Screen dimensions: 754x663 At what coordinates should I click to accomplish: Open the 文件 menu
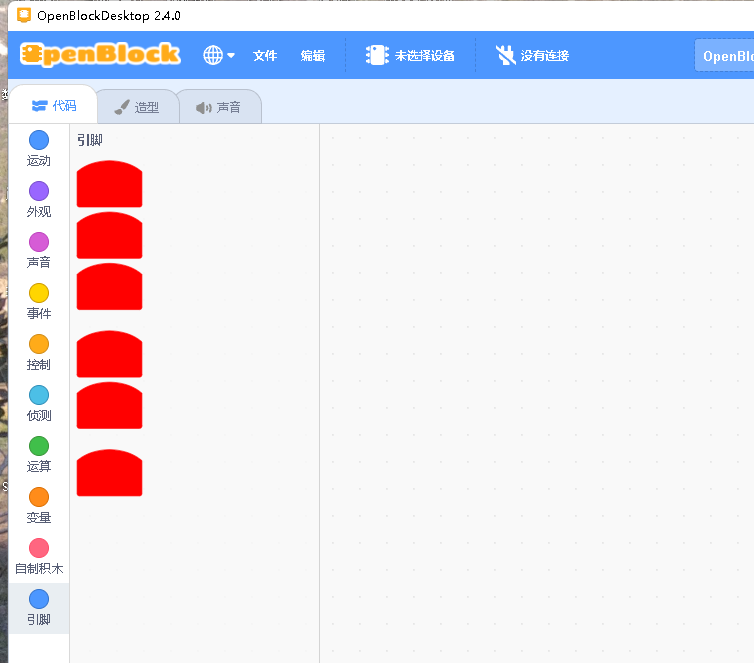click(x=265, y=56)
